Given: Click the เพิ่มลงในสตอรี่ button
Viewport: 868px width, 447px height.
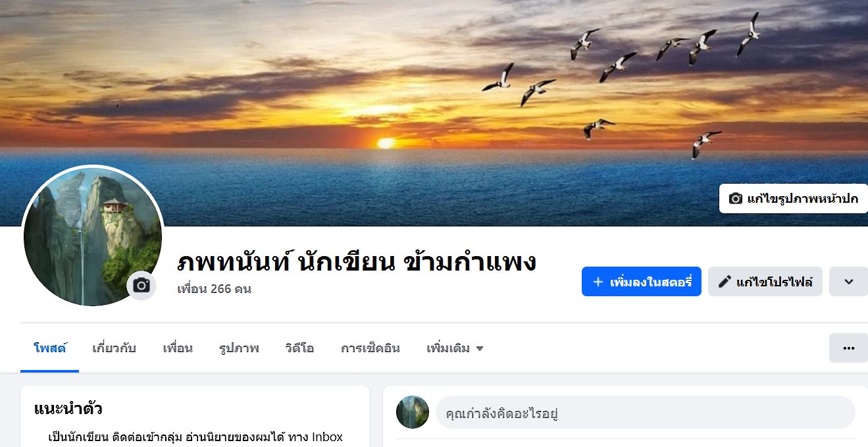Looking at the screenshot, I should point(642,282).
